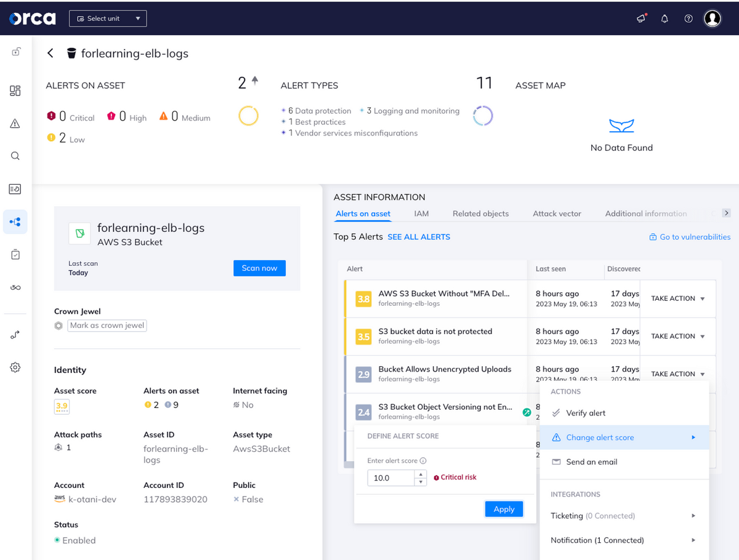The height and width of the screenshot is (560, 739).
Task: Click the High alerts icon
Action: (x=111, y=116)
